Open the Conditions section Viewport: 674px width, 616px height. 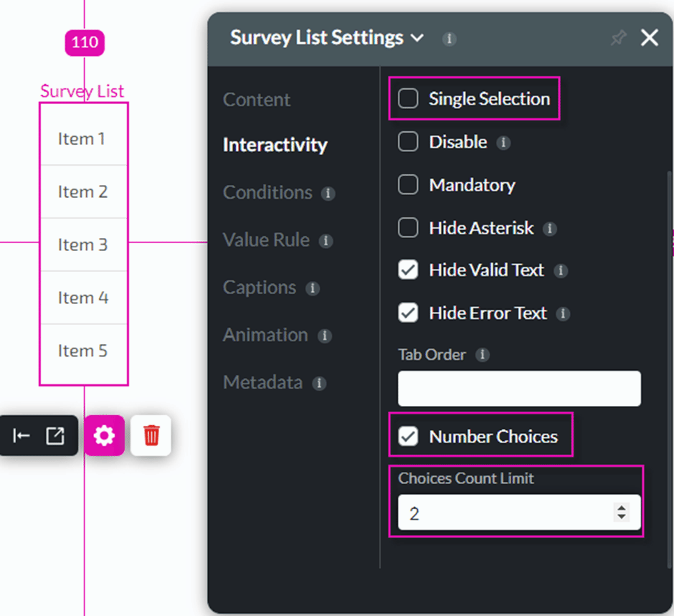pos(268,192)
